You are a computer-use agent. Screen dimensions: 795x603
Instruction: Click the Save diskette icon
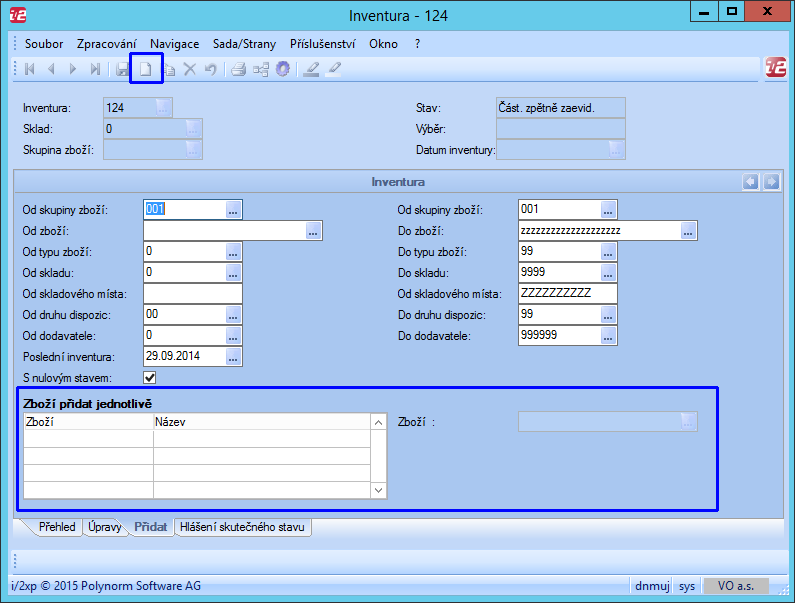point(122,69)
